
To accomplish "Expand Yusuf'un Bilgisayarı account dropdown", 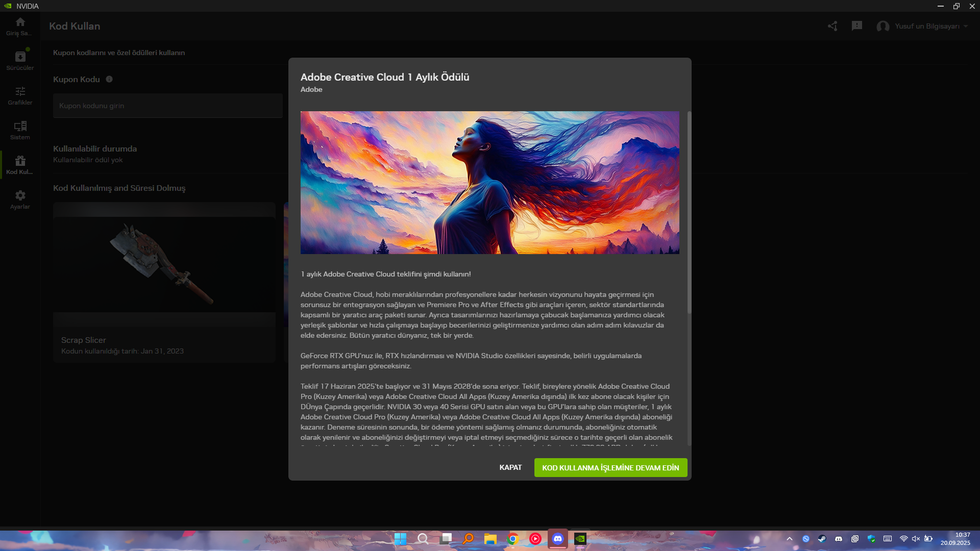I will click(966, 27).
